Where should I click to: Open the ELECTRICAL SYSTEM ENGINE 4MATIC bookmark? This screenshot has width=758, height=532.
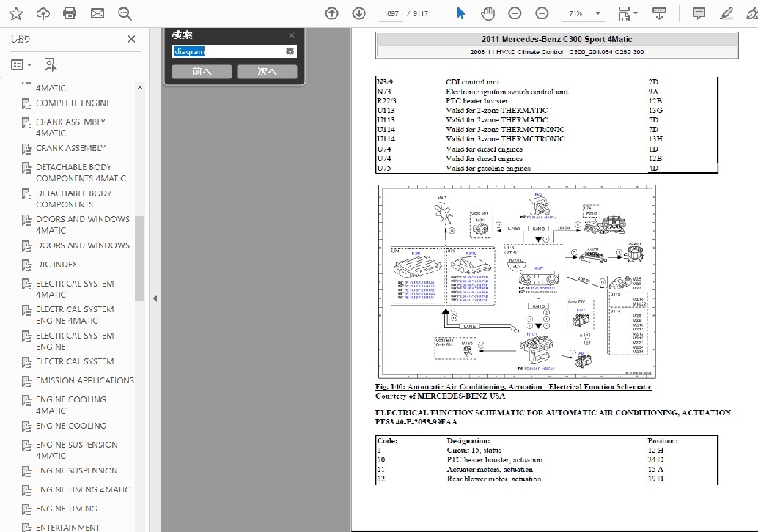pyautogui.click(x=75, y=315)
